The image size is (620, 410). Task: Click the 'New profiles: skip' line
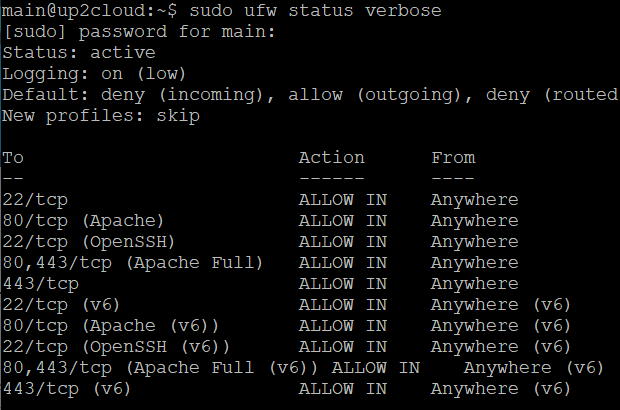click(x=101, y=116)
